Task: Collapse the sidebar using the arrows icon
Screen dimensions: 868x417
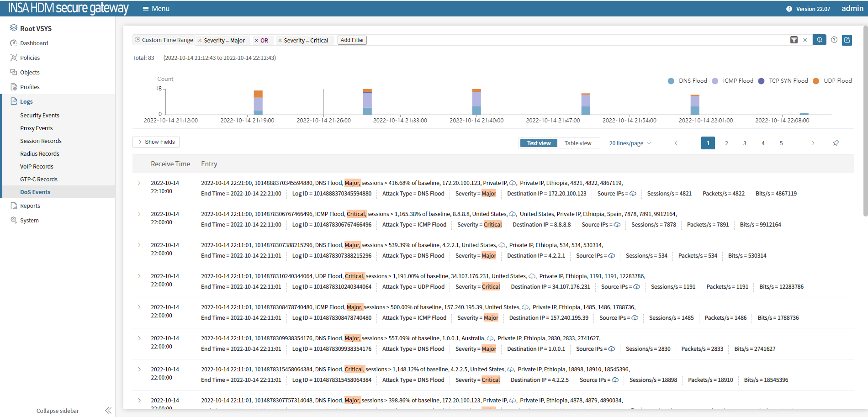Action: tap(108, 411)
